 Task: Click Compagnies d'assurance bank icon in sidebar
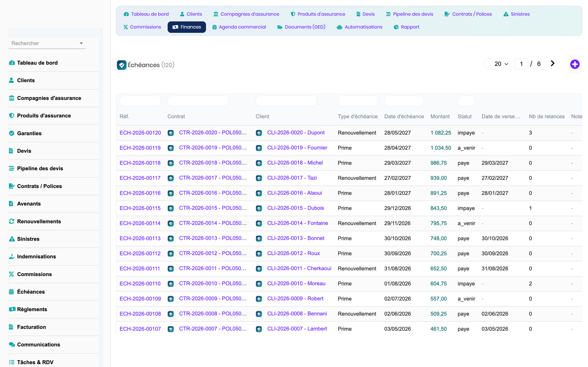(x=12, y=98)
